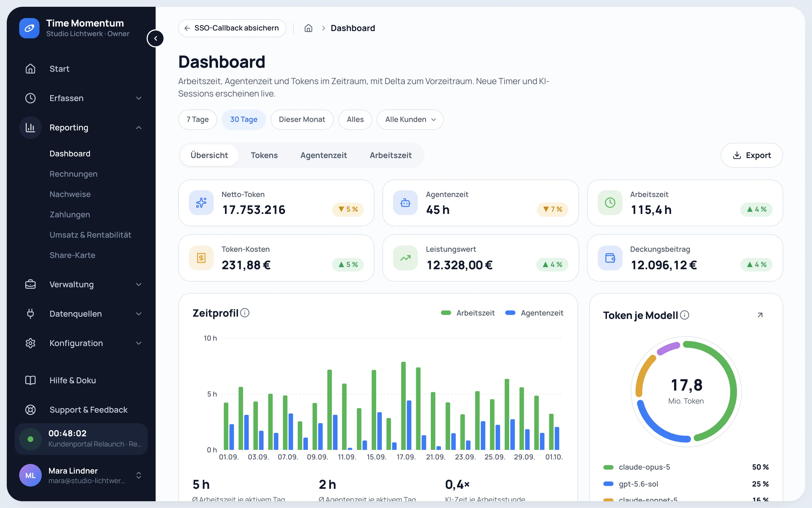812x508 pixels.
Task: Collapse the sidebar with the arrow button
Action: click(x=155, y=38)
